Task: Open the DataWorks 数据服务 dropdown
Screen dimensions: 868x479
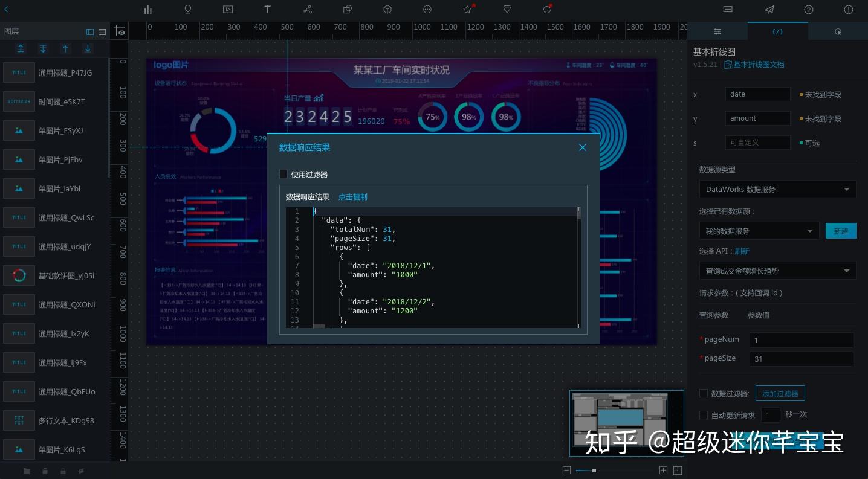Action: pyautogui.click(x=778, y=189)
